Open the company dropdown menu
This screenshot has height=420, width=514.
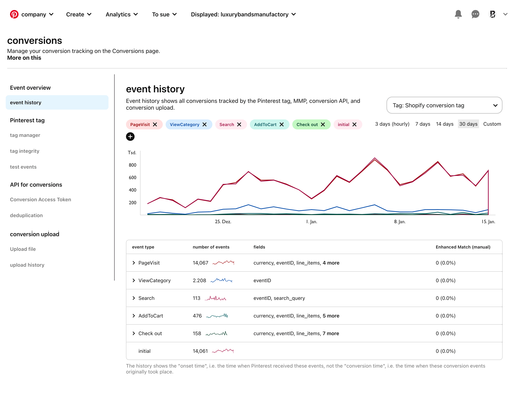(37, 14)
